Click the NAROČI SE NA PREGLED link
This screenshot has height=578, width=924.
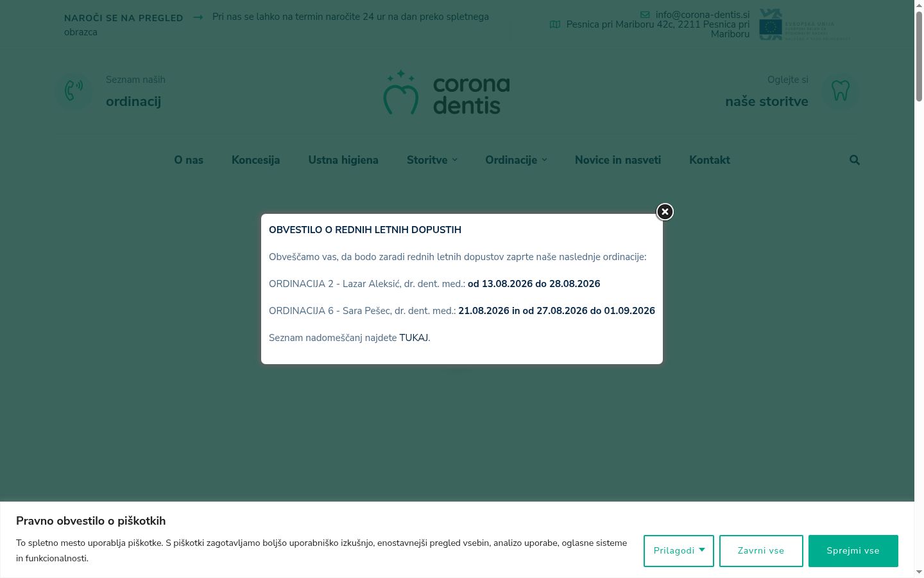coord(124,18)
